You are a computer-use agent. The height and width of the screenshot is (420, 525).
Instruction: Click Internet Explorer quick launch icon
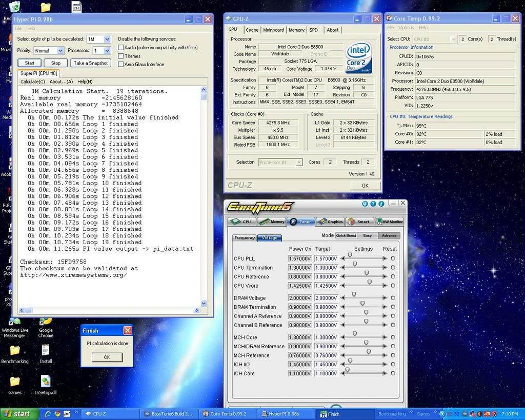click(x=48, y=414)
